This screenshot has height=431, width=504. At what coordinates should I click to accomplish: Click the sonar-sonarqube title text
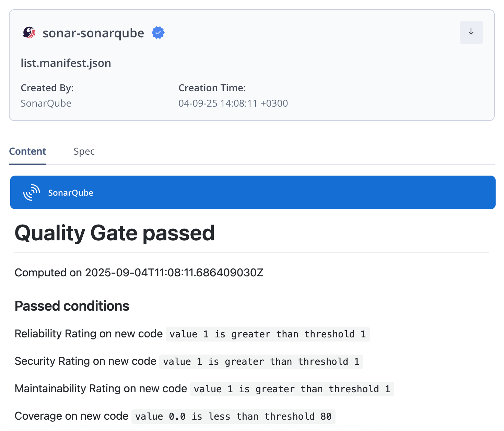pyautogui.click(x=93, y=33)
